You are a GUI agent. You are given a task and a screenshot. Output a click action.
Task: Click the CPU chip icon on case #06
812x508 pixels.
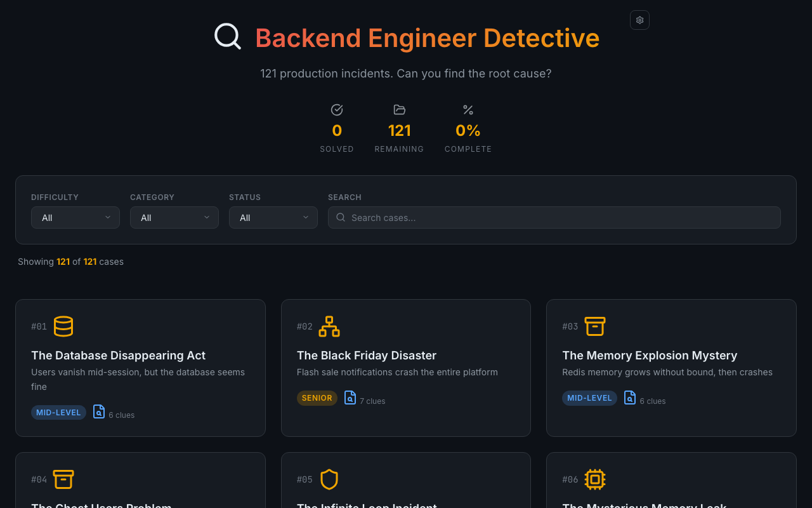click(595, 479)
